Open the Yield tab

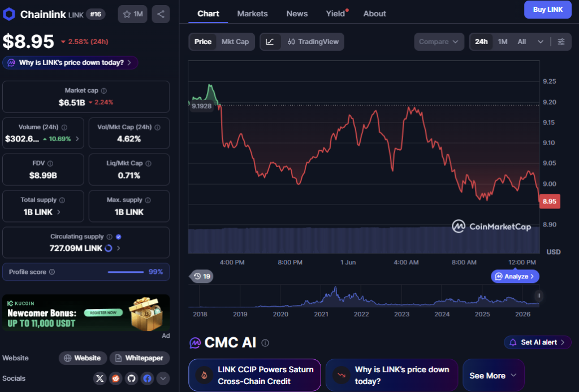pos(335,14)
